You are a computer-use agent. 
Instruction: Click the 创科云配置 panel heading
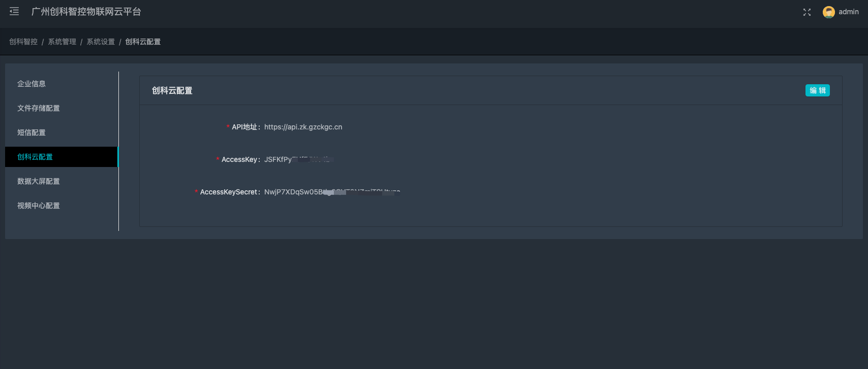[x=172, y=91]
